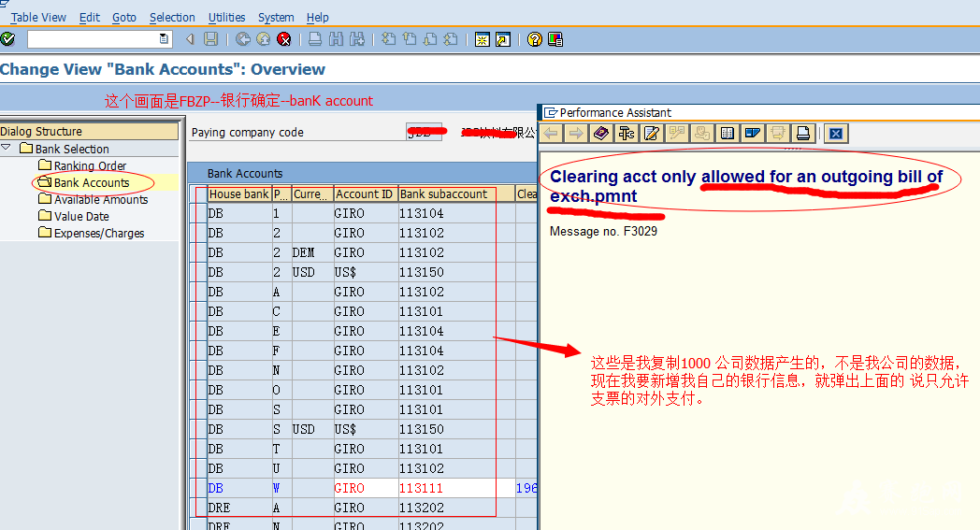Viewport: 980px width, 530px height.
Task: Click the GIRO cell in method T row
Action: [x=366, y=449]
